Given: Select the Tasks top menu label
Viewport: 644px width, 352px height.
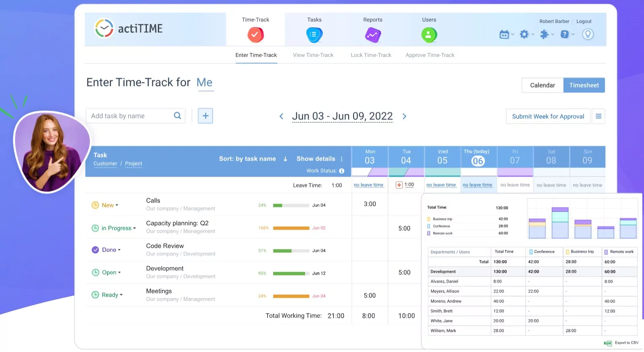Looking at the screenshot, I should [x=314, y=20].
